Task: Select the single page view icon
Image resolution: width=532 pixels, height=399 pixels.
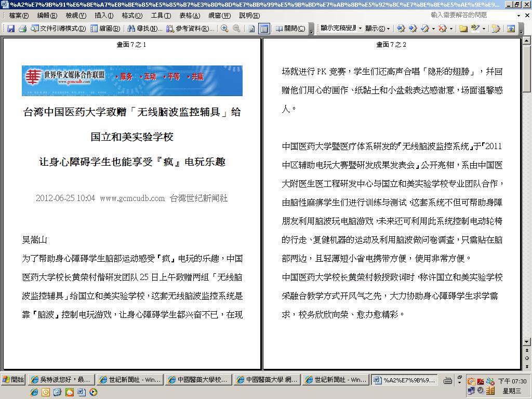Action: [251, 29]
